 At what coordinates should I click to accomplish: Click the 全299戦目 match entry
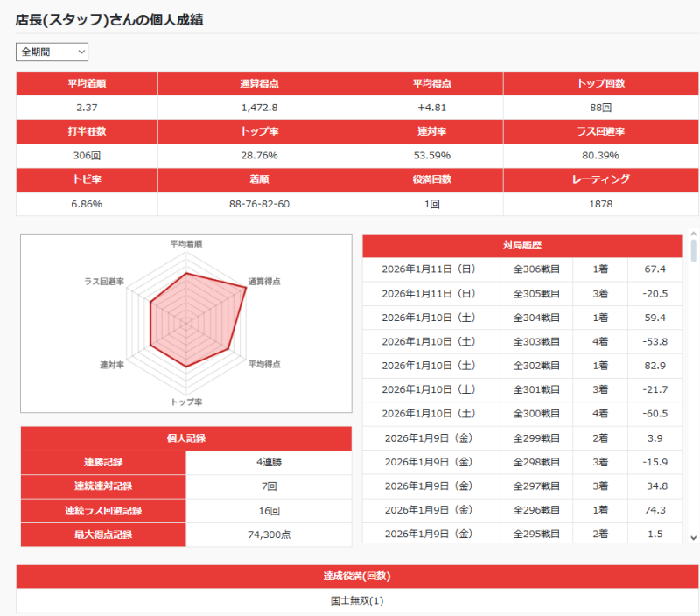(x=521, y=437)
